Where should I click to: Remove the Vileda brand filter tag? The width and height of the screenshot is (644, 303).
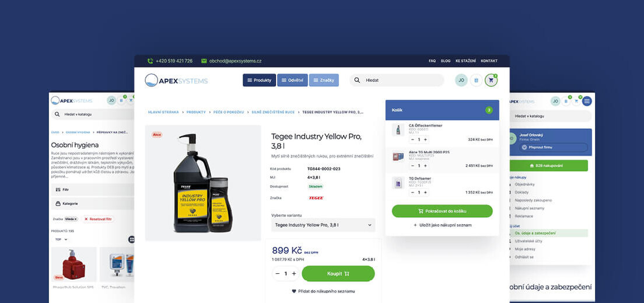coord(75,219)
